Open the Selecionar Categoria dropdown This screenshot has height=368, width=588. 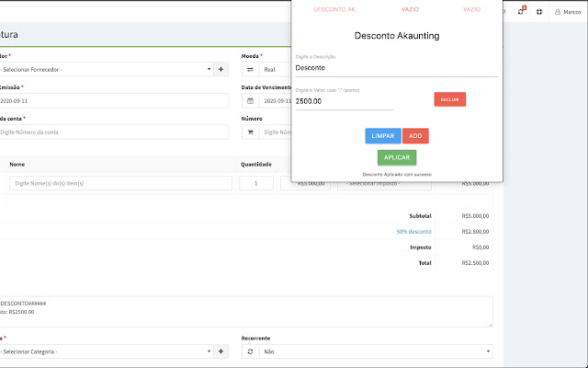[106, 351]
